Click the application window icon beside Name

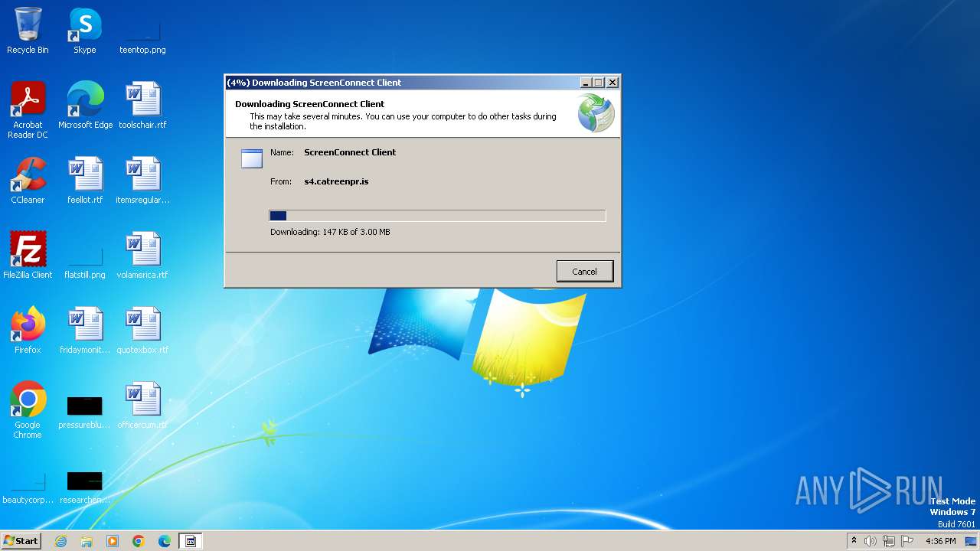[x=252, y=158]
